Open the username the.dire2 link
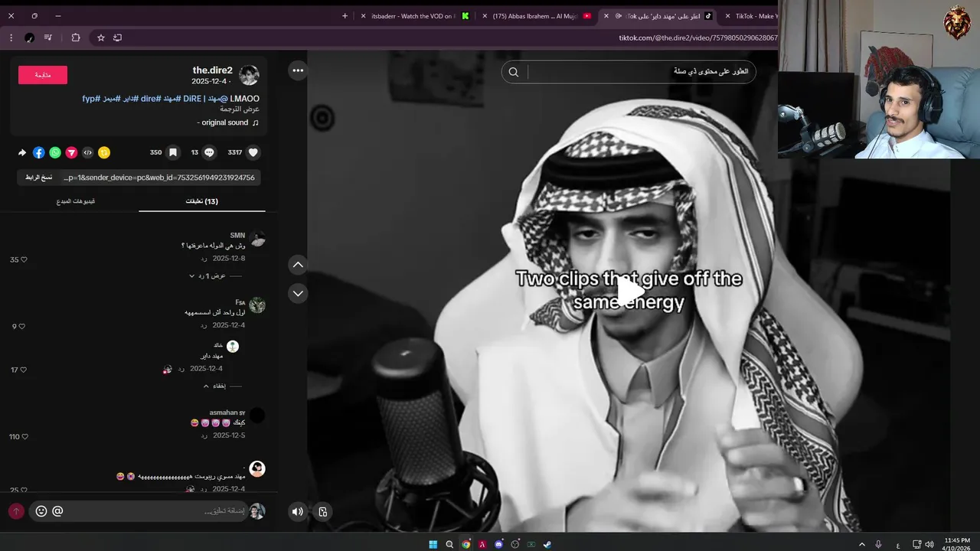This screenshot has width=980, height=551. [212, 70]
